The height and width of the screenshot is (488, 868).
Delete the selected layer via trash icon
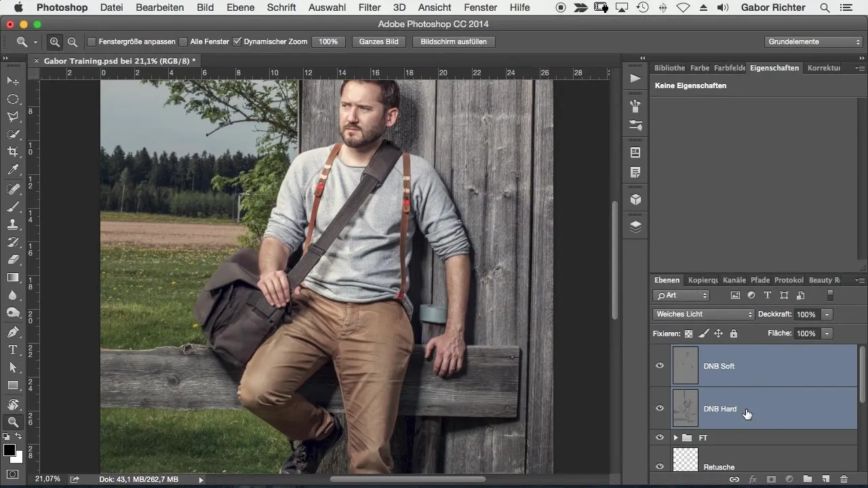[844, 479]
